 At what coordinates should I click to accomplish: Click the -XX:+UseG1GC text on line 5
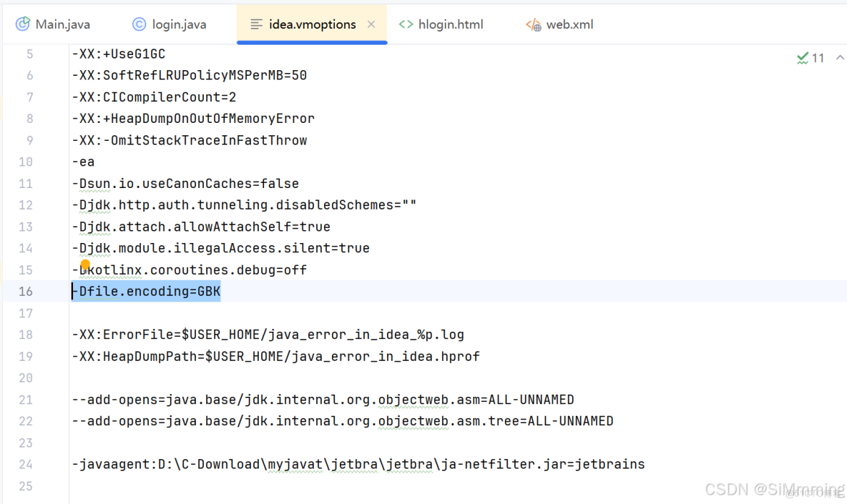(x=118, y=54)
